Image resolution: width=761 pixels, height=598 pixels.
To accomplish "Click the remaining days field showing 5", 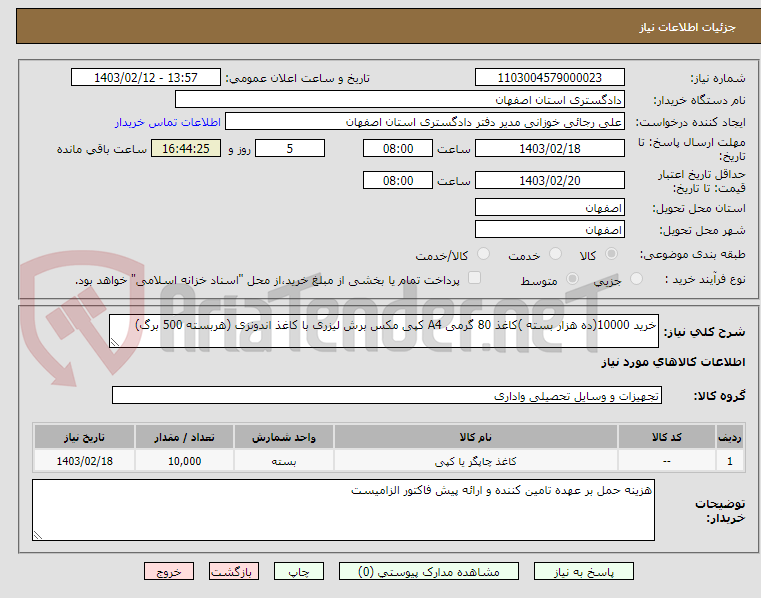I will (290, 149).
